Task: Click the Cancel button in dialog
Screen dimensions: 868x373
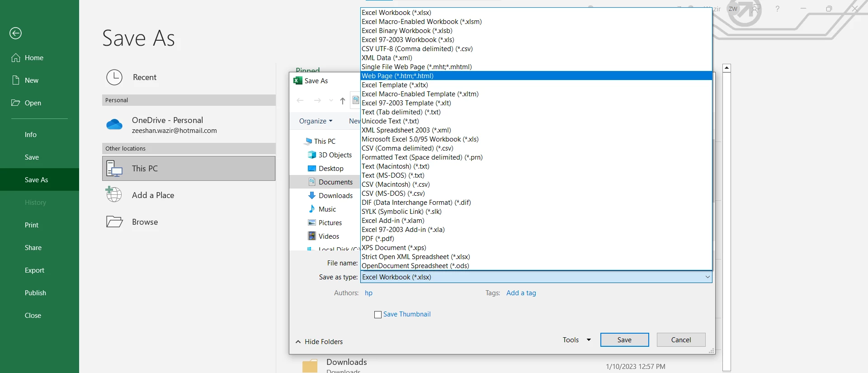Action: pos(681,340)
